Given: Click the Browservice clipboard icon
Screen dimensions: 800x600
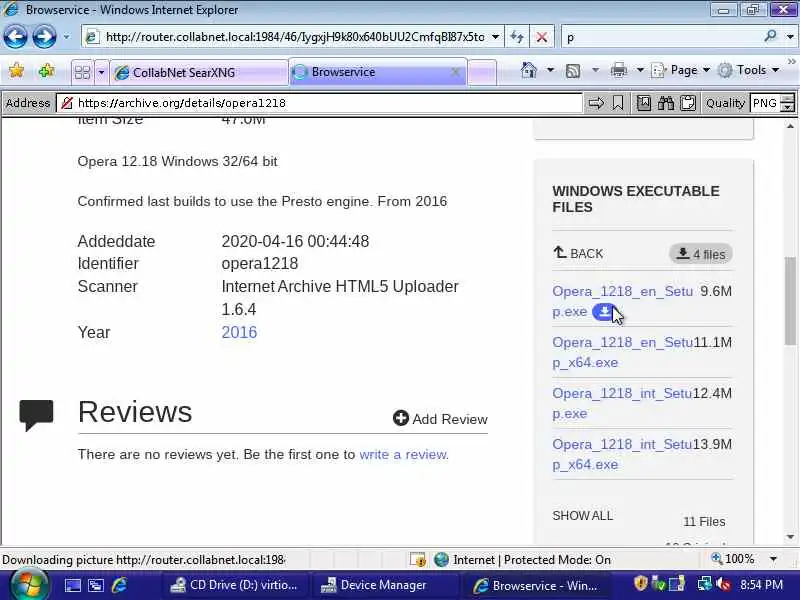Looking at the screenshot, I should (x=688, y=103).
